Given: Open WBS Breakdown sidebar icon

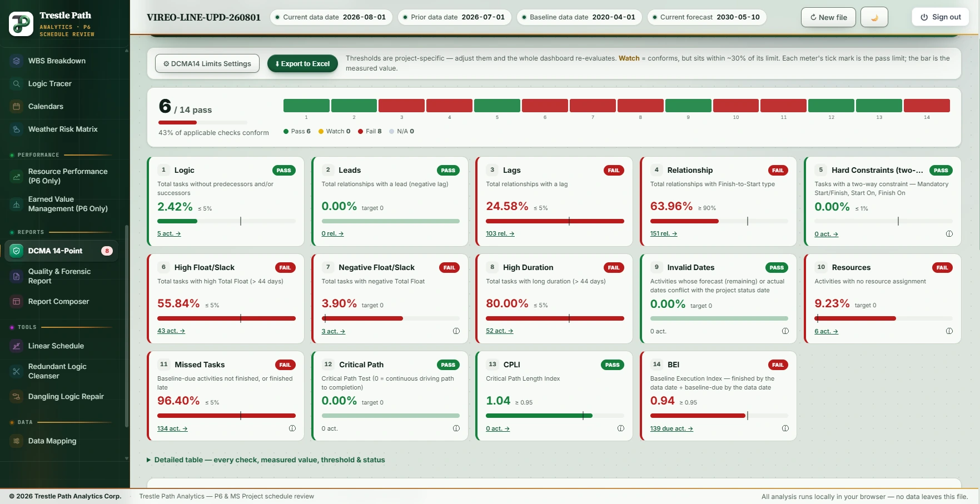Looking at the screenshot, I should [x=17, y=61].
